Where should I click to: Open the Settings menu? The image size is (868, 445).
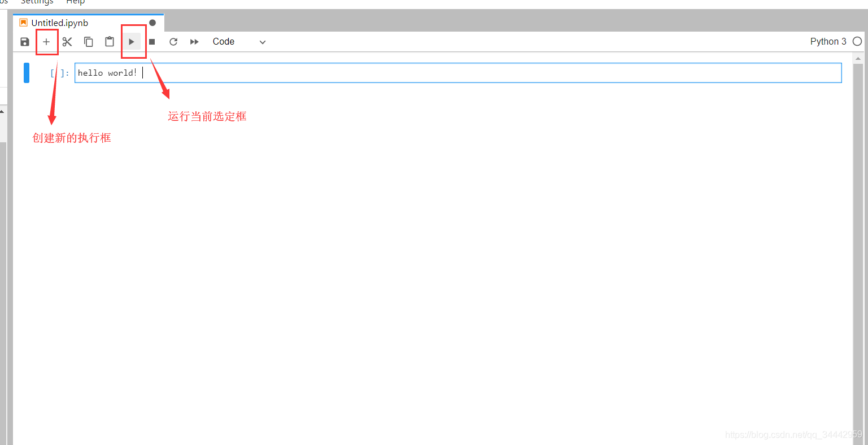(37, 2)
